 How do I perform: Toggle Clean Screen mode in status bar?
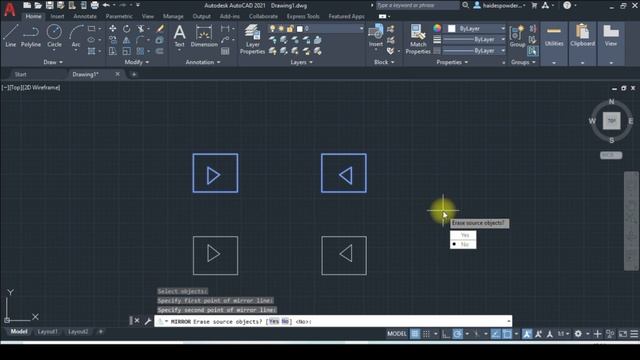pos(623,334)
